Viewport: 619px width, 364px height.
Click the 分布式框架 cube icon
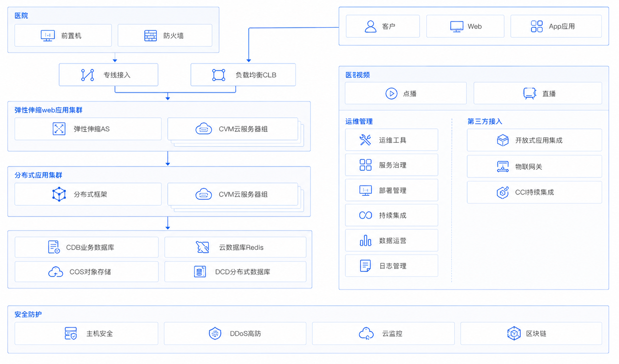click(x=59, y=194)
